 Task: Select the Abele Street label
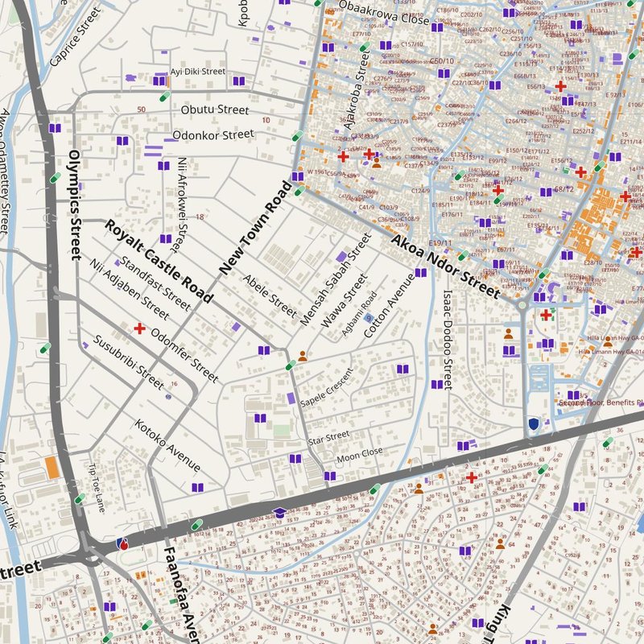270,296
